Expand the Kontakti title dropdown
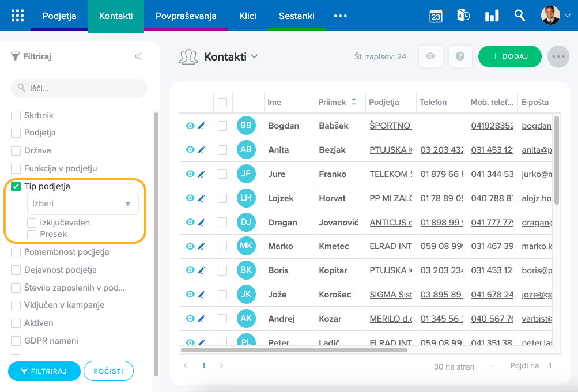 254,56
